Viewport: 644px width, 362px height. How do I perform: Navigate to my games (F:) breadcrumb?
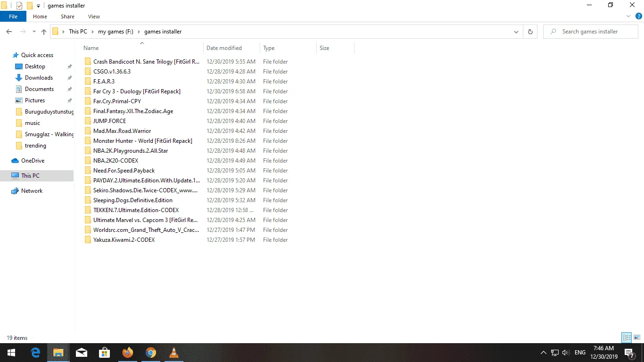[116, 32]
